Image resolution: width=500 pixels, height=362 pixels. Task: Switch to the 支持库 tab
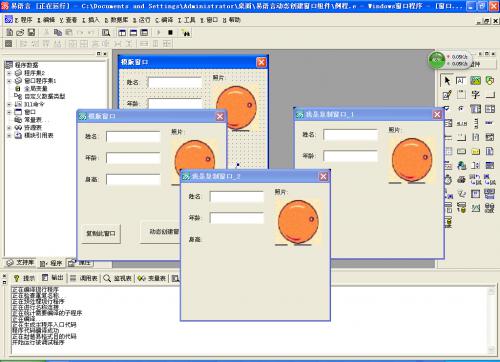pos(21,263)
